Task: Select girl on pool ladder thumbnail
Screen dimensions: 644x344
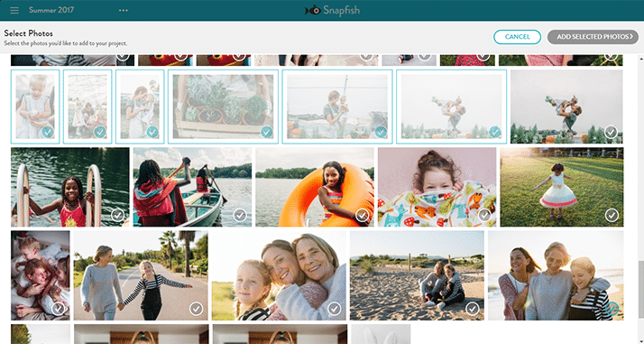Action: 69,187
